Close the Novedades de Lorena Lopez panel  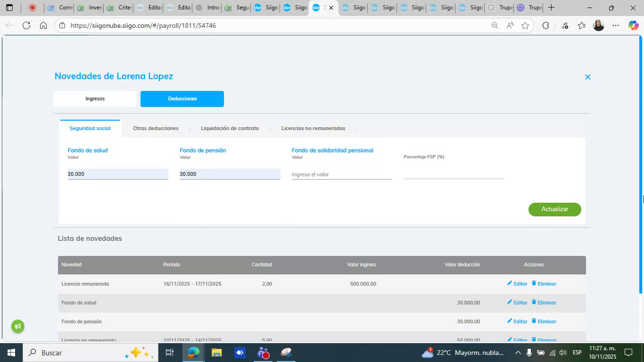(x=587, y=77)
